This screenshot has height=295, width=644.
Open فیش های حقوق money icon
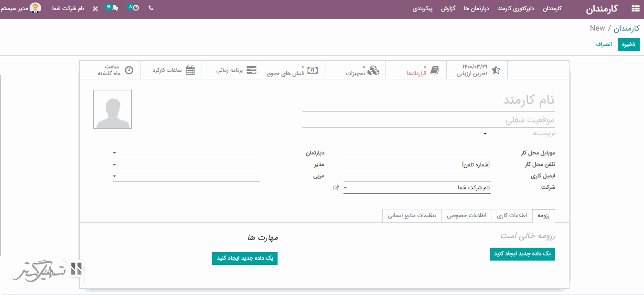(x=312, y=70)
